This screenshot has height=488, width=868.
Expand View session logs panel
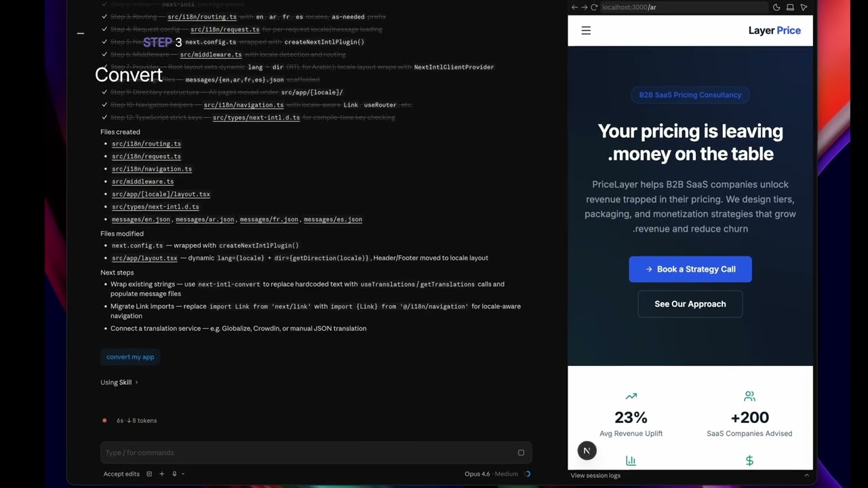690,475
